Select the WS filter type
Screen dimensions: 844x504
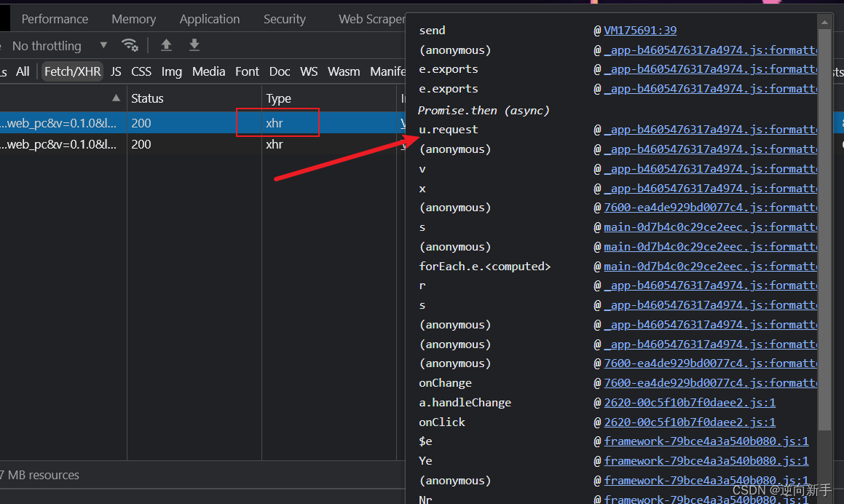(309, 71)
